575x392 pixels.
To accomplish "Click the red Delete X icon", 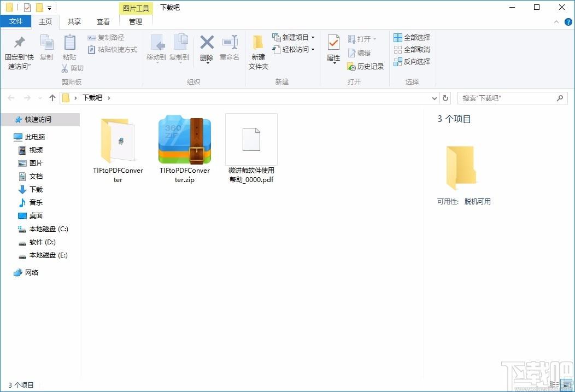I will click(207, 43).
